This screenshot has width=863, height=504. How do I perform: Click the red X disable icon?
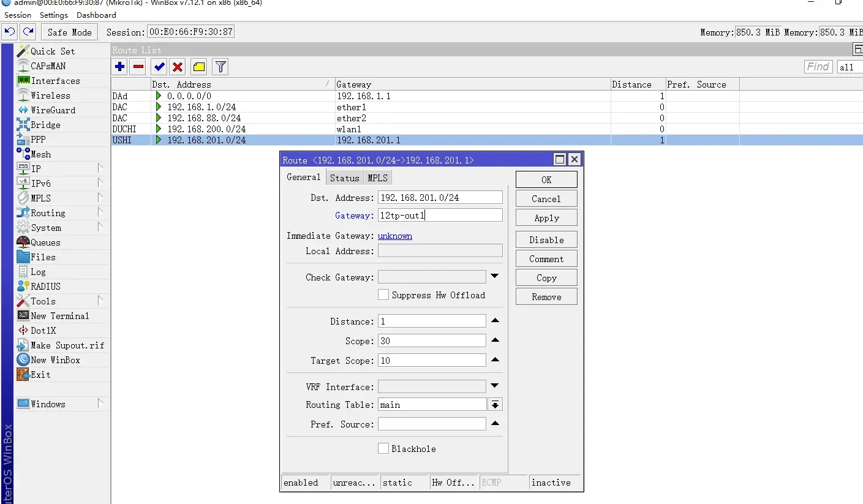pos(178,67)
